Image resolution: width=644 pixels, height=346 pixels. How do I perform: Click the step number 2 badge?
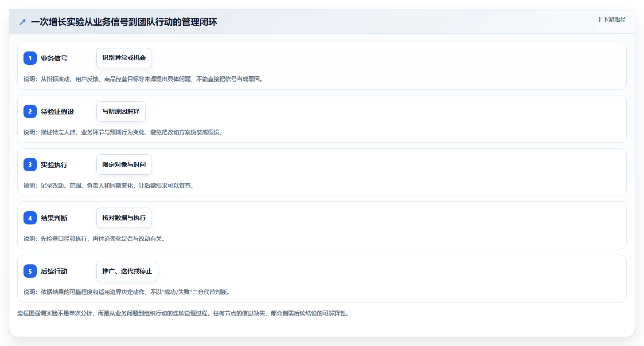tap(30, 111)
